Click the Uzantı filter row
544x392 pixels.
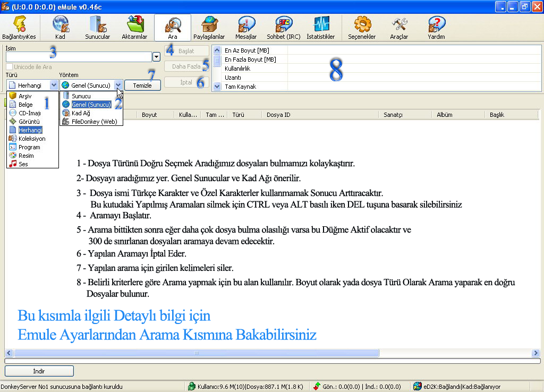coord(381,78)
